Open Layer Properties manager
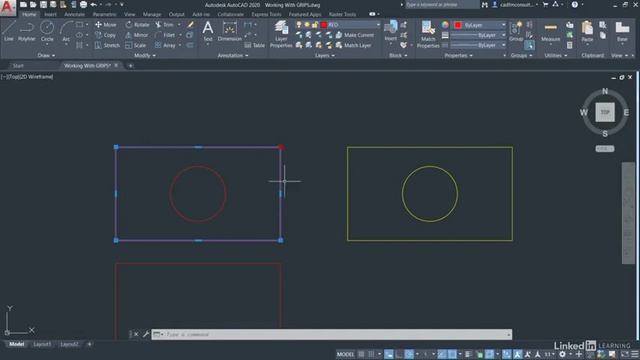This screenshot has width=640, height=360. pos(281,34)
